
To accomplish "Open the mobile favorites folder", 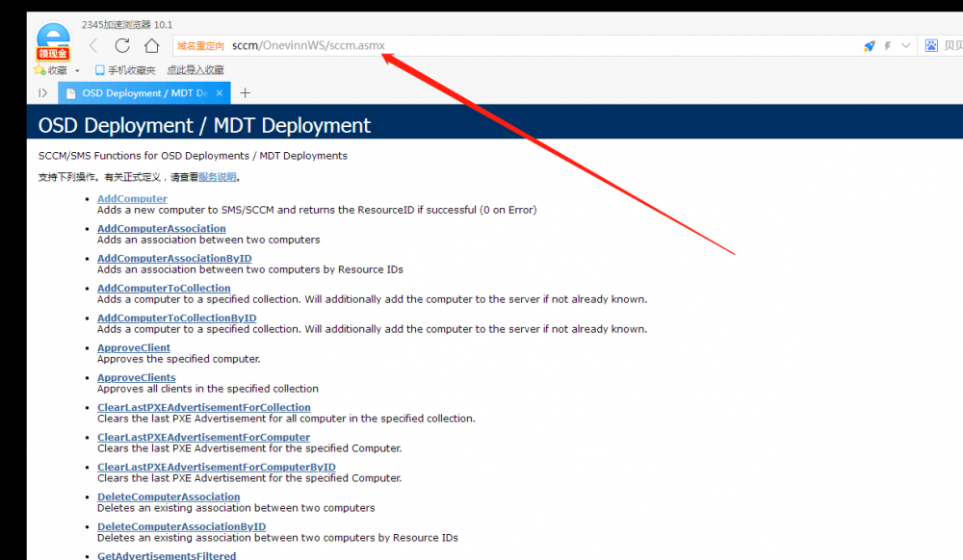I will pyautogui.click(x=125, y=70).
